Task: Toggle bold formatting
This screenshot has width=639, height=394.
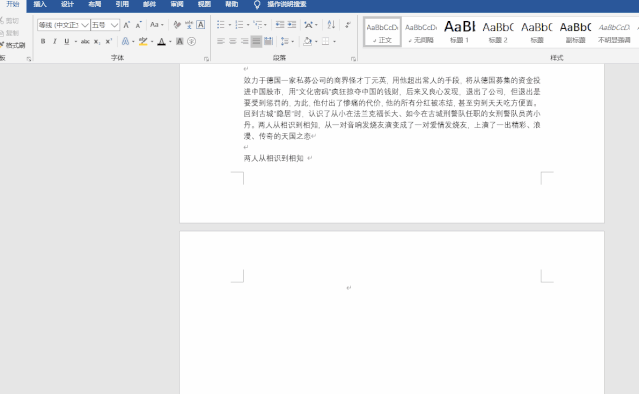Action: tap(43, 41)
